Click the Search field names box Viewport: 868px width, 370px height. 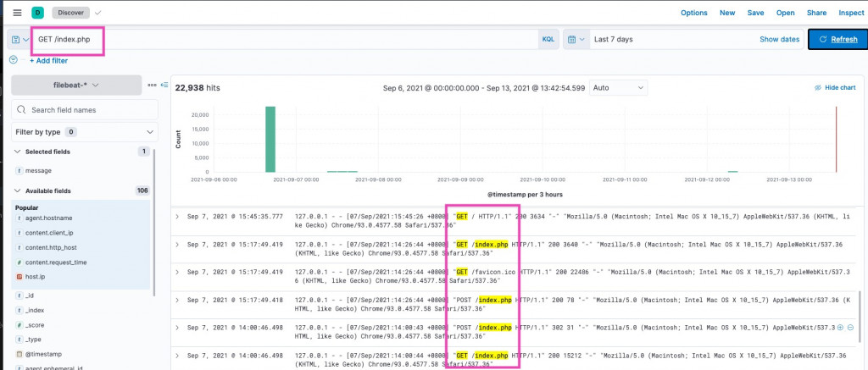click(x=85, y=110)
